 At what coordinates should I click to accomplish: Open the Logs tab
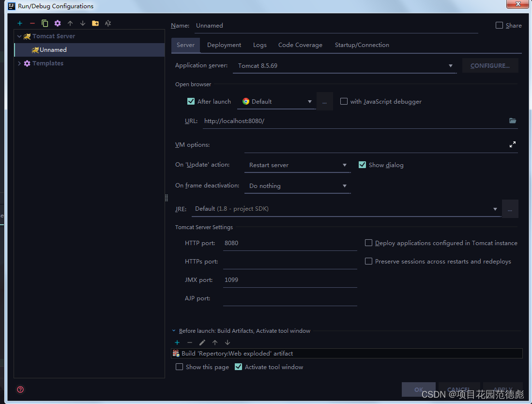260,45
